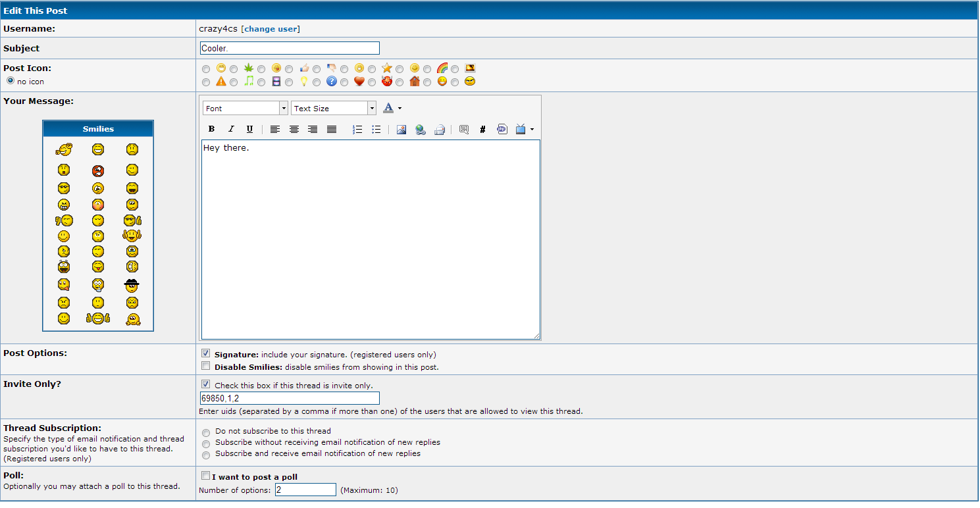The image size is (980, 508).
Task: Insert the black hat smiley
Action: (132, 286)
